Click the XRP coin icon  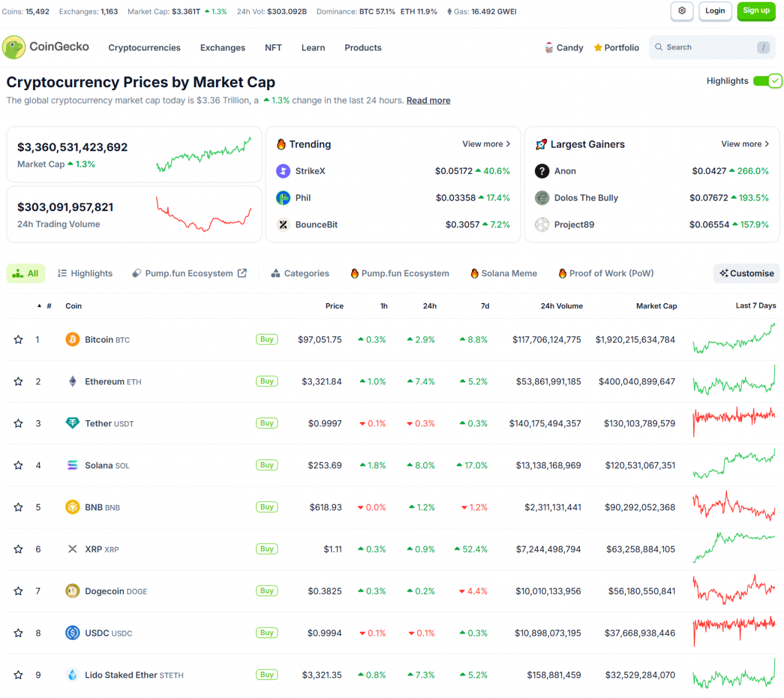pos(72,549)
